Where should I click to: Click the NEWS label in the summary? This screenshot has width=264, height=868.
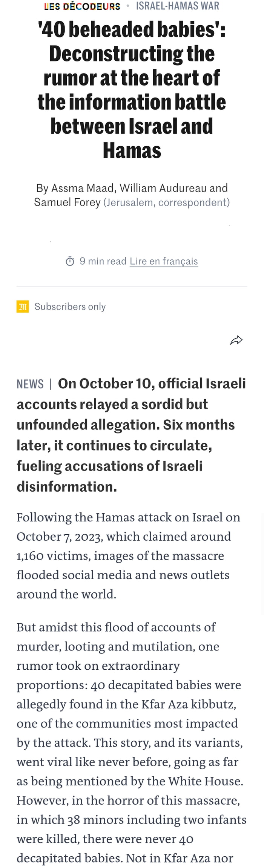pos(30,384)
